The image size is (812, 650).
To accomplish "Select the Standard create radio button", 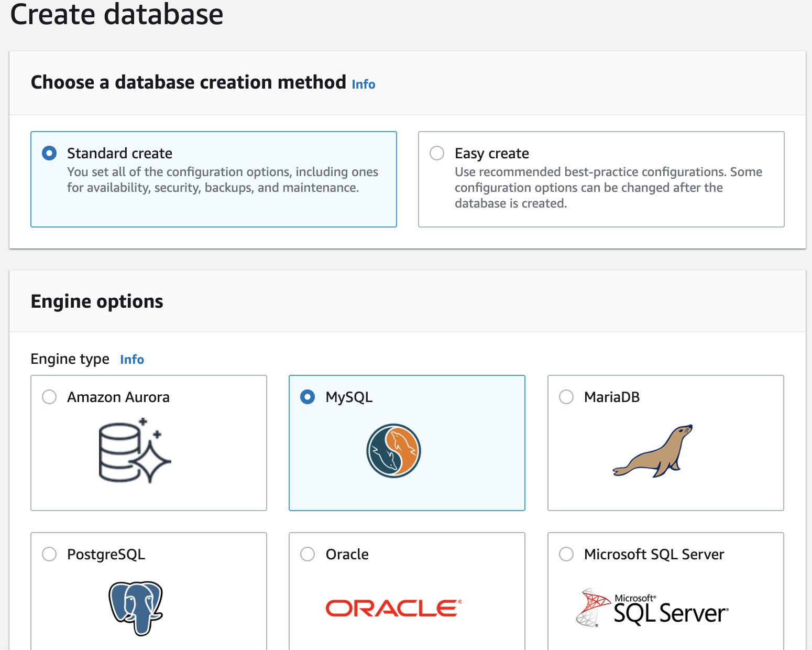I will coord(49,153).
